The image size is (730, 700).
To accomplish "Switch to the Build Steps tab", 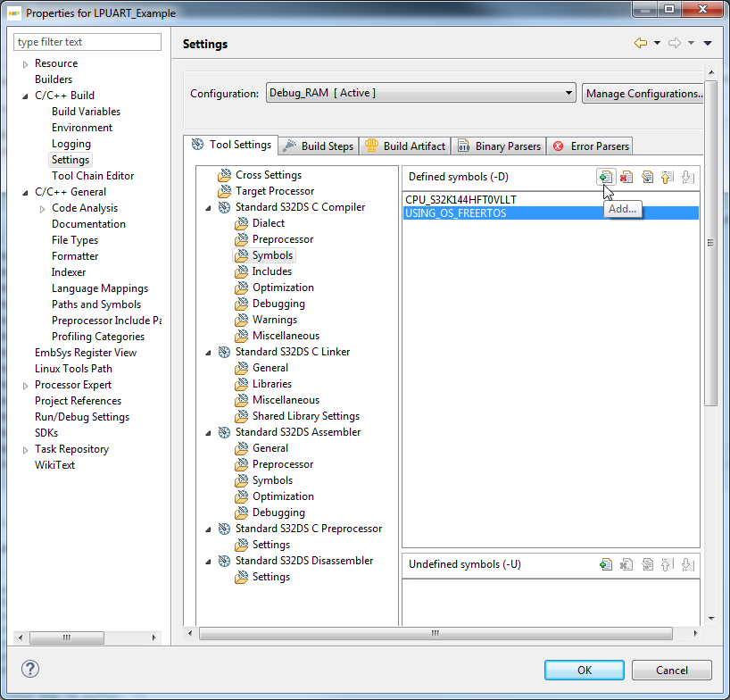I will 319,146.
